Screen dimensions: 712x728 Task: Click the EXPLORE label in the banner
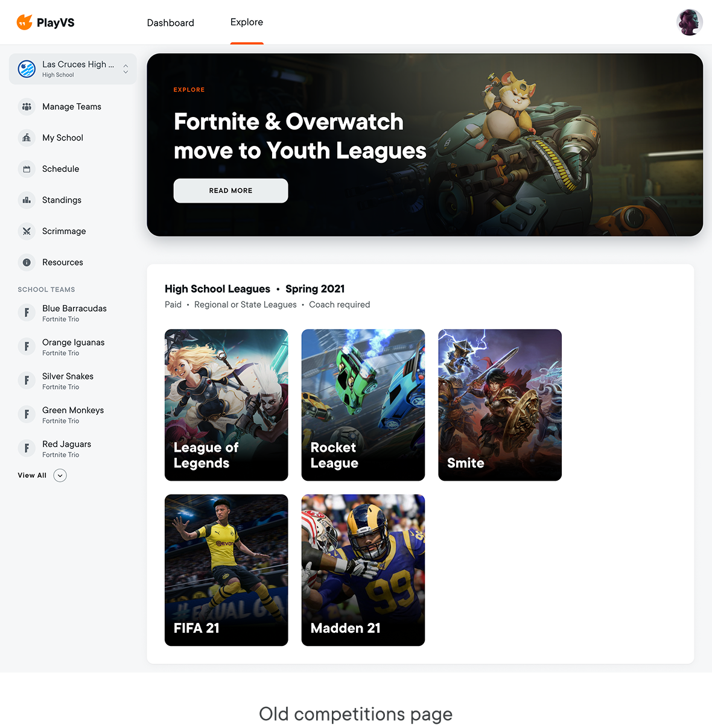click(189, 90)
